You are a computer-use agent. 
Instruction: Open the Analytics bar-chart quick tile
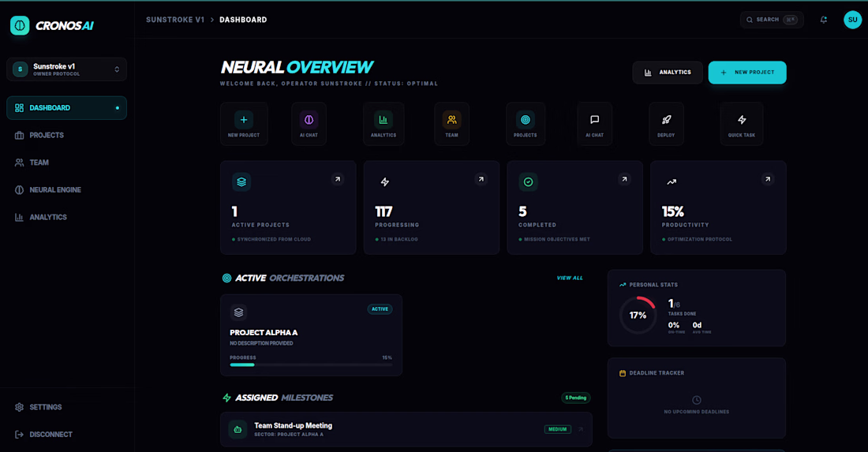(x=383, y=124)
